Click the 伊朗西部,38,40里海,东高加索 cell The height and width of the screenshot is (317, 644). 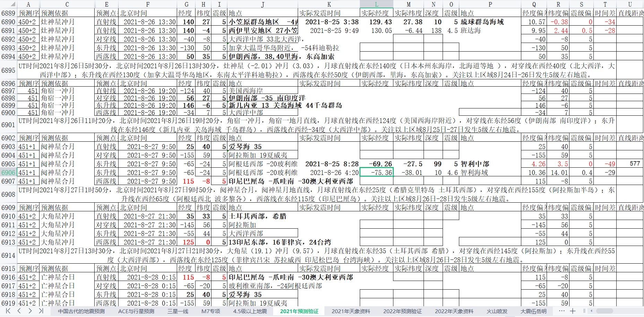click(262, 56)
